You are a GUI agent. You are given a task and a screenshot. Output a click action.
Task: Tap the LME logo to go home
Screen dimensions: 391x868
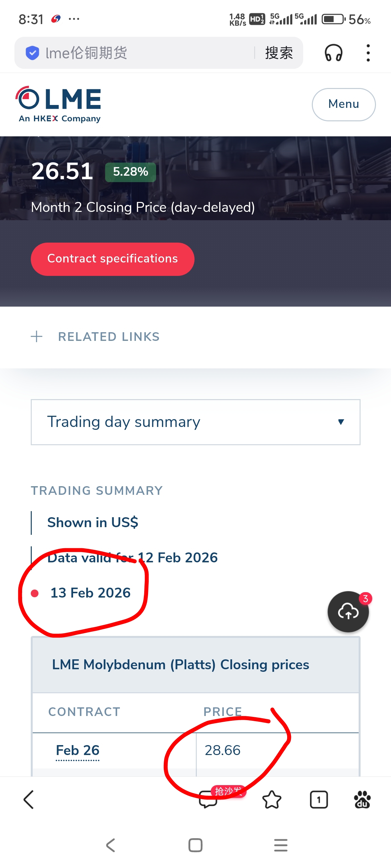tap(59, 104)
